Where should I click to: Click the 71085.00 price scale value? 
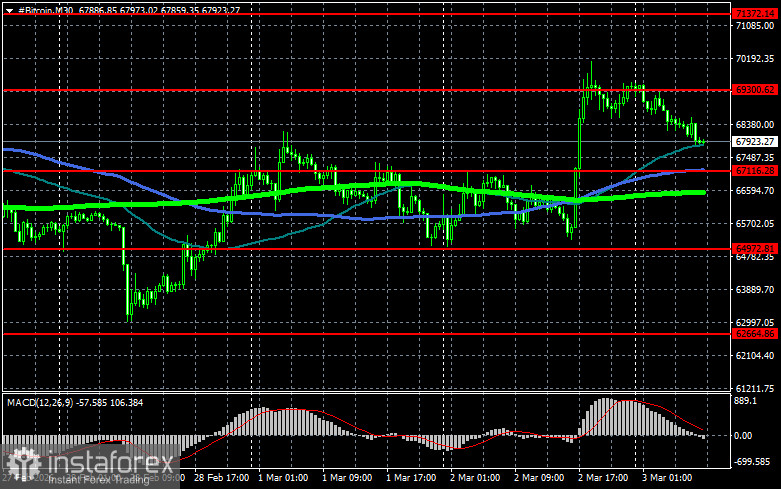point(755,25)
